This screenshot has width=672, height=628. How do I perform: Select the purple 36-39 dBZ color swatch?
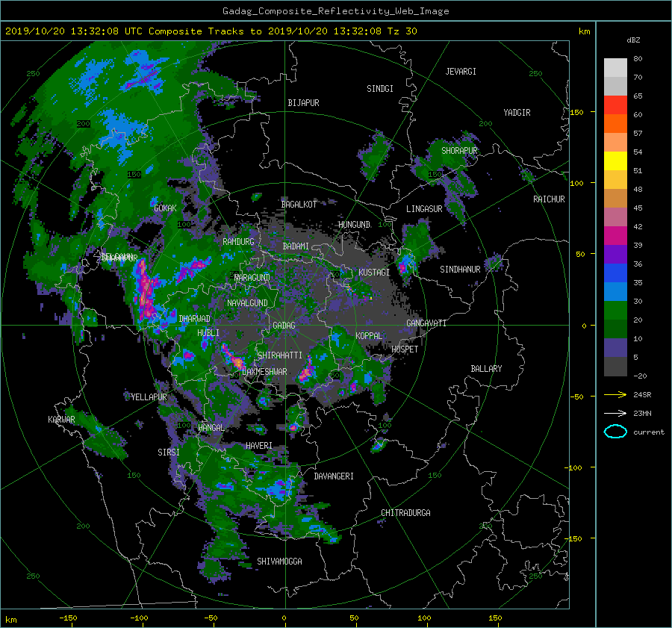click(x=615, y=254)
